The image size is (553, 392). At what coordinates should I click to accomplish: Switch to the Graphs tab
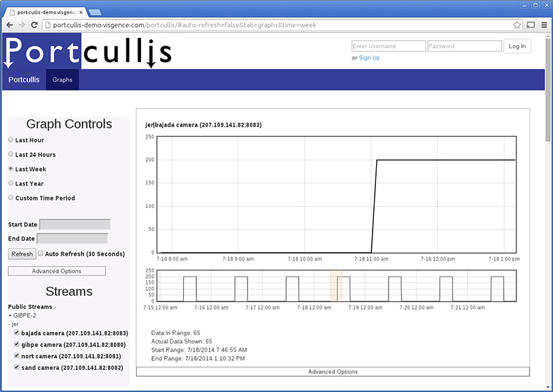tap(62, 80)
